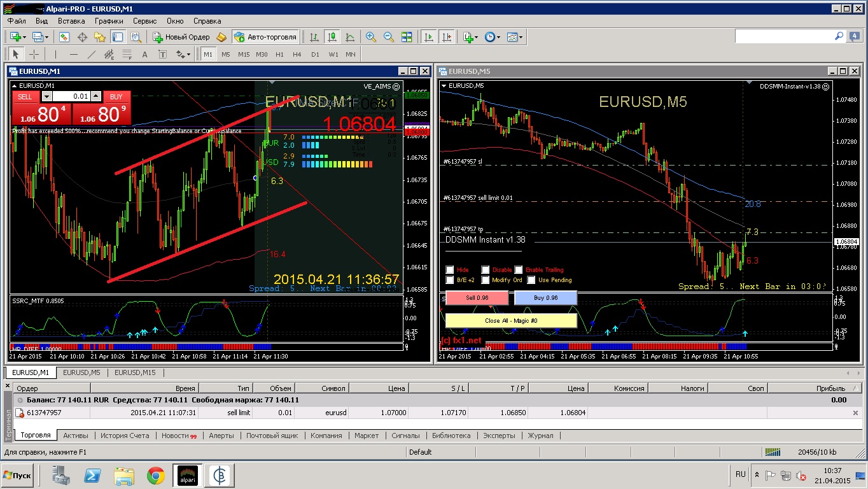Open the periodicity clock dropdown
This screenshot has width=868, height=489.
(x=498, y=37)
